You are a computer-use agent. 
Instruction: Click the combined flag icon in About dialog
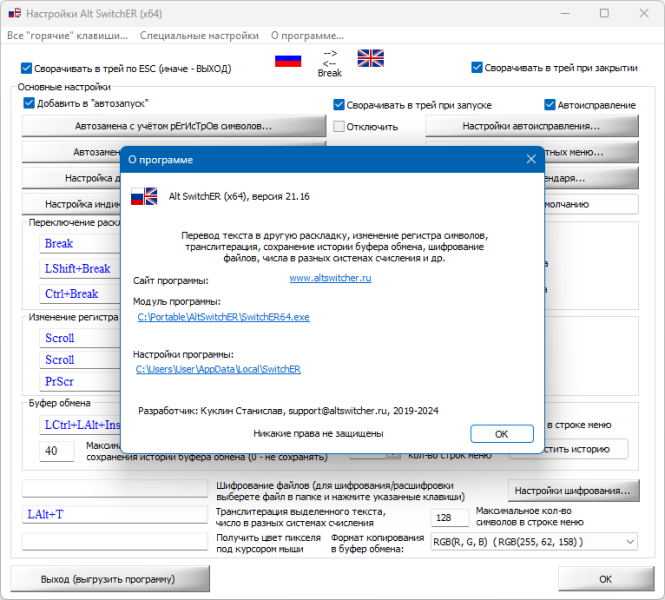[x=144, y=196]
